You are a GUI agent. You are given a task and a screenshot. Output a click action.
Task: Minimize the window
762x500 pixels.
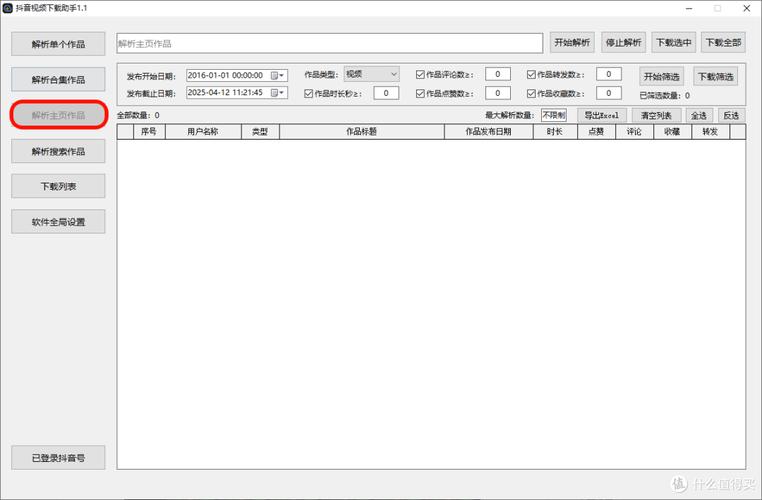click(x=689, y=8)
